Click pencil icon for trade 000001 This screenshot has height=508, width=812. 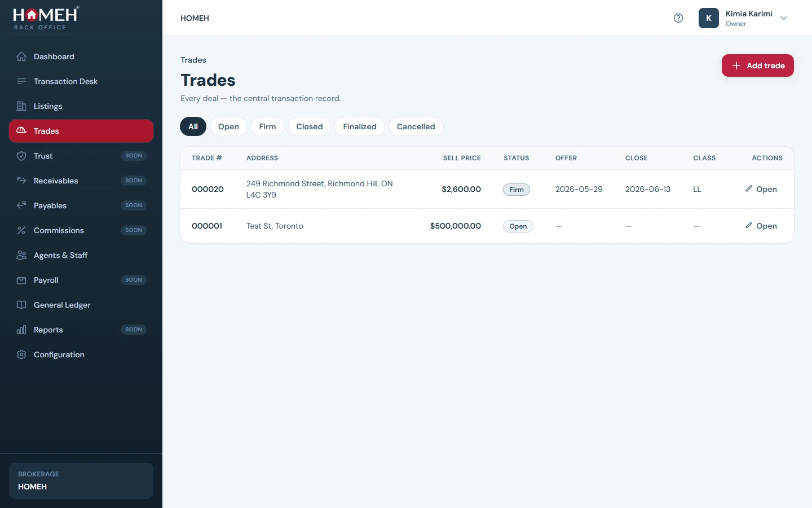(x=749, y=225)
